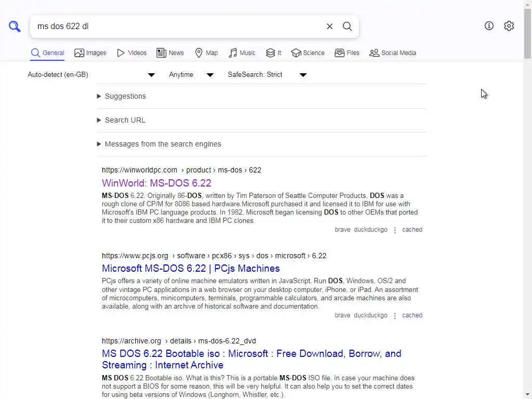Click the scrollbar down arrow

tap(527, 395)
